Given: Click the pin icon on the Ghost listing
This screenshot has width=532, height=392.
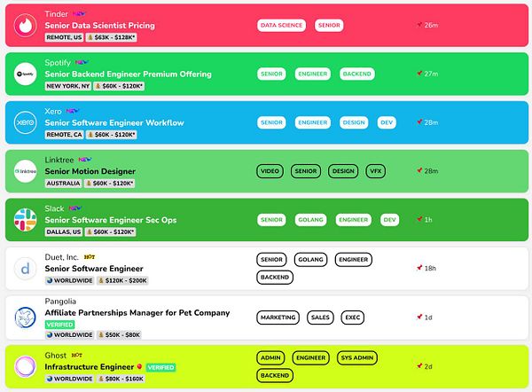Looking at the screenshot, I should coord(419,366).
